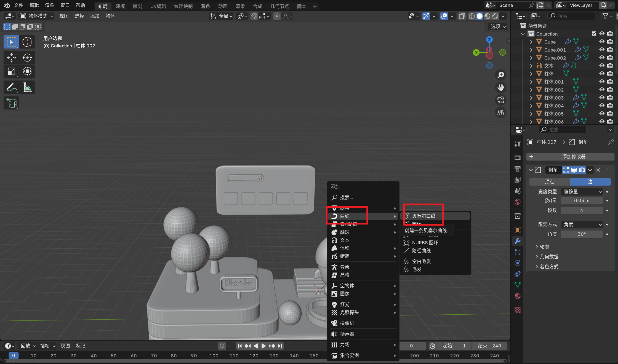Image resolution: width=618 pixels, height=364 pixels.
Task: Expand the Cube.002 tree item
Action: coord(531,58)
